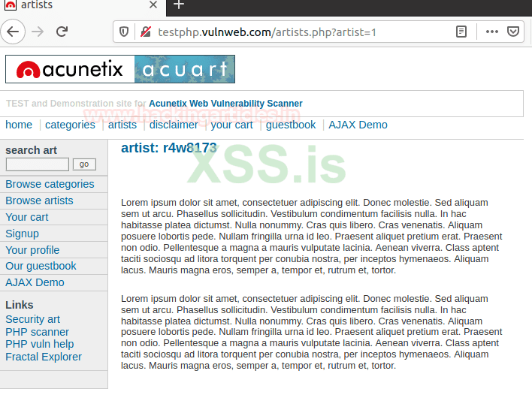
Task: Click the 'search art' label
Action: click(32, 150)
